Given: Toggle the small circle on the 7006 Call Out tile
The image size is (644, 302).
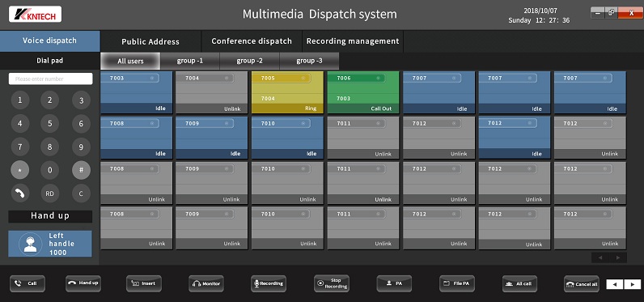Looking at the screenshot, I should [x=379, y=78].
